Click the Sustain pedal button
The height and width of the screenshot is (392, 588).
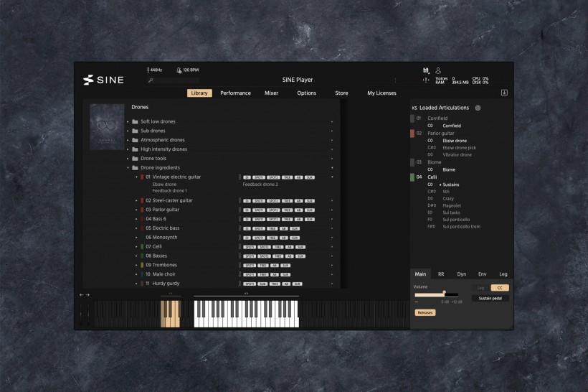[x=490, y=298]
